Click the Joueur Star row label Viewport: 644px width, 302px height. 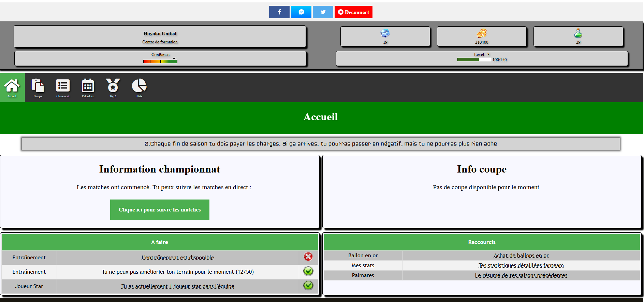(x=29, y=286)
